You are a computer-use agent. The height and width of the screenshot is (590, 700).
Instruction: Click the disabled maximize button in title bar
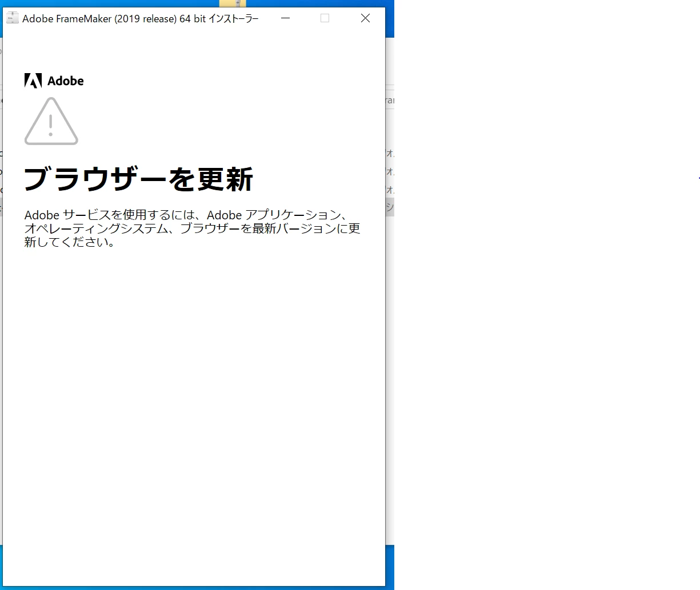325,18
